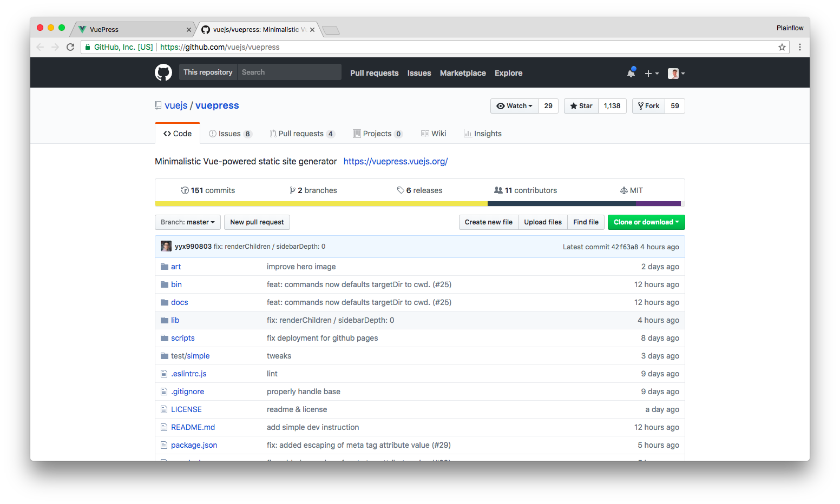Click yyx990803 commit author avatar
The height and width of the screenshot is (504, 840).
[166, 246]
